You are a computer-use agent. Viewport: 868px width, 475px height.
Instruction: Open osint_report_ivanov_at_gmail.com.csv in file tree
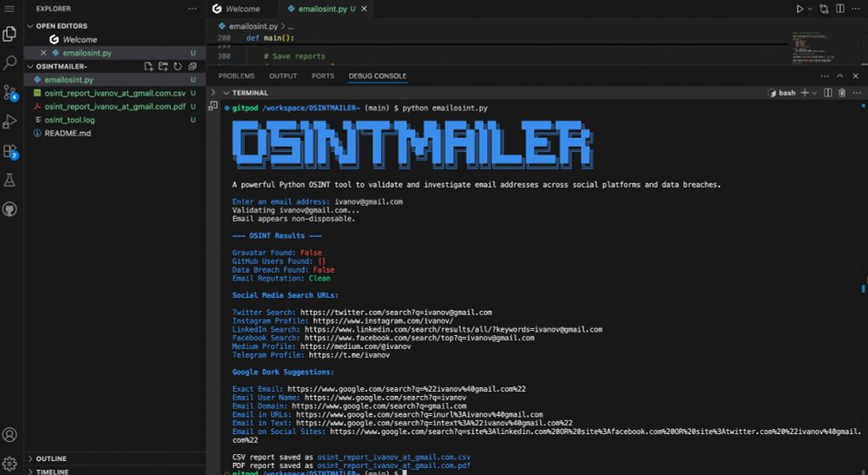(x=115, y=93)
